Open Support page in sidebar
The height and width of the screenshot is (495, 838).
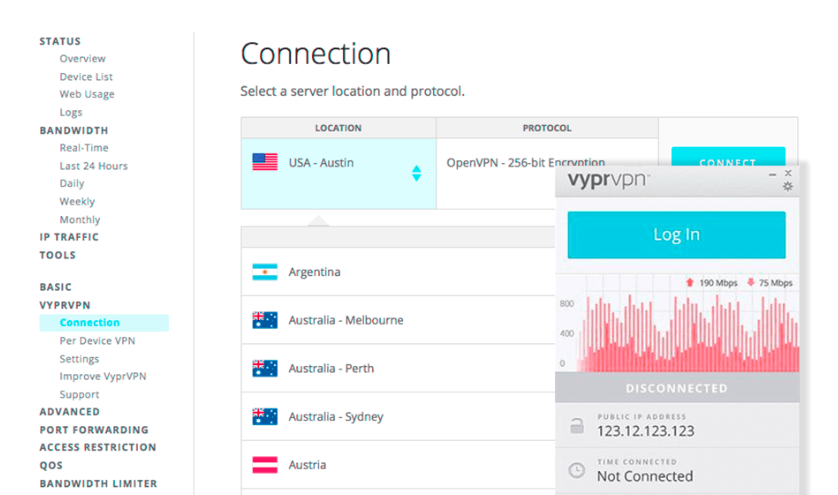(x=79, y=395)
